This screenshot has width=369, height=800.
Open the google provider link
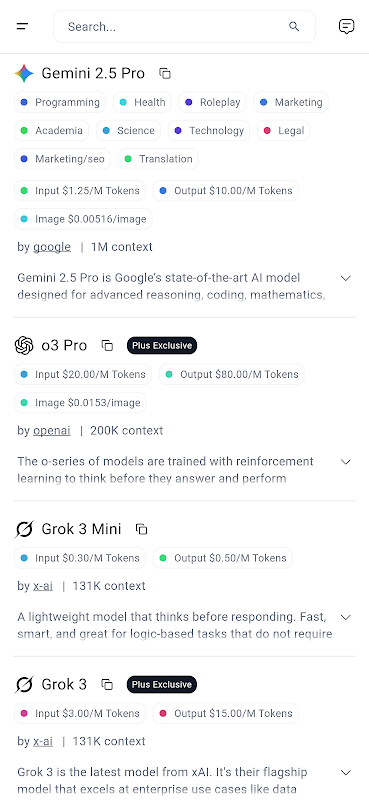[x=52, y=247]
